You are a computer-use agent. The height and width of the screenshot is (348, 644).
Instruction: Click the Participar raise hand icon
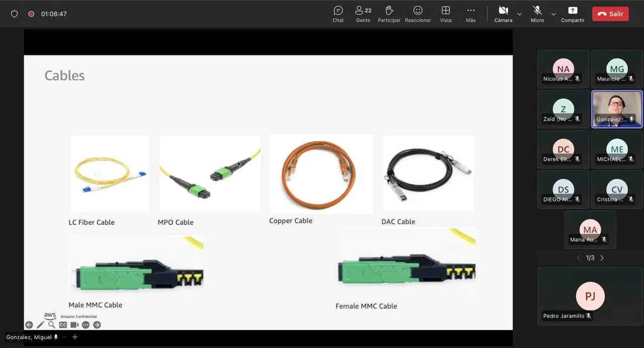pyautogui.click(x=389, y=14)
